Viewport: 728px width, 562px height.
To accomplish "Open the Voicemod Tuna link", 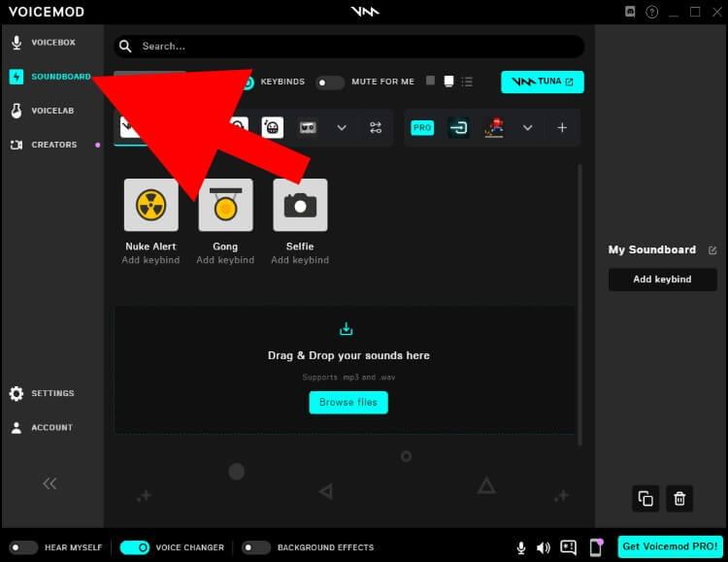I will coord(543,82).
